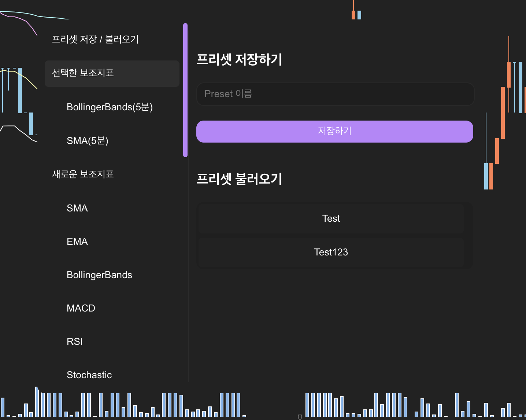The height and width of the screenshot is (420, 526).
Task: Click the 0 axis label in the volume chart
Action: (x=300, y=416)
